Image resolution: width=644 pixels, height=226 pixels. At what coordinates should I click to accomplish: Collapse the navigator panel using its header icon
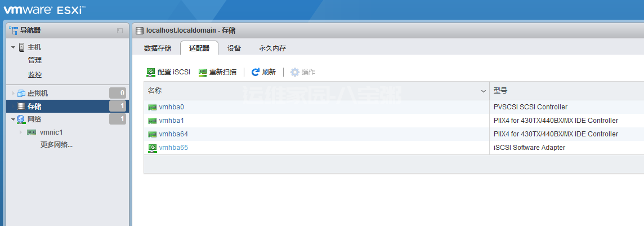pyautogui.click(x=120, y=30)
